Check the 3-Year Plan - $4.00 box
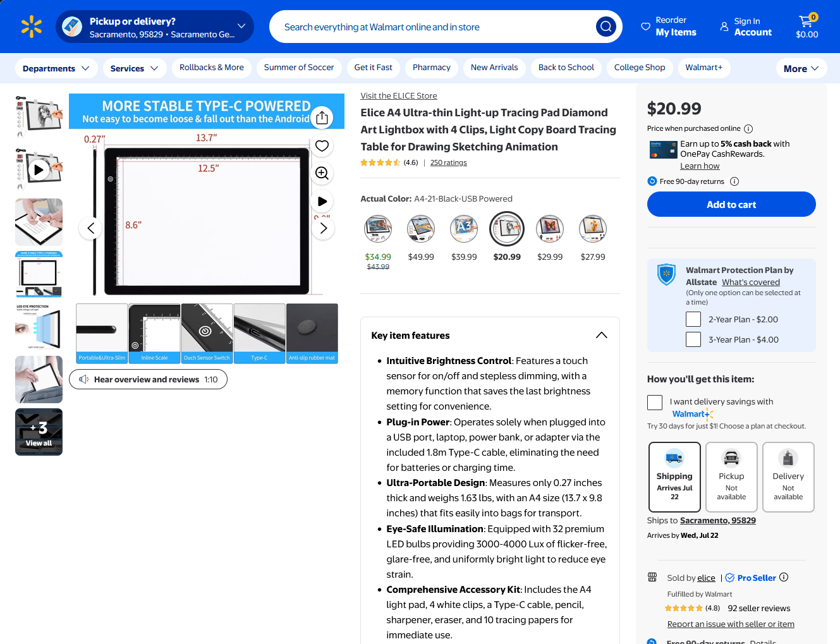Image resolution: width=840 pixels, height=644 pixels. point(693,339)
